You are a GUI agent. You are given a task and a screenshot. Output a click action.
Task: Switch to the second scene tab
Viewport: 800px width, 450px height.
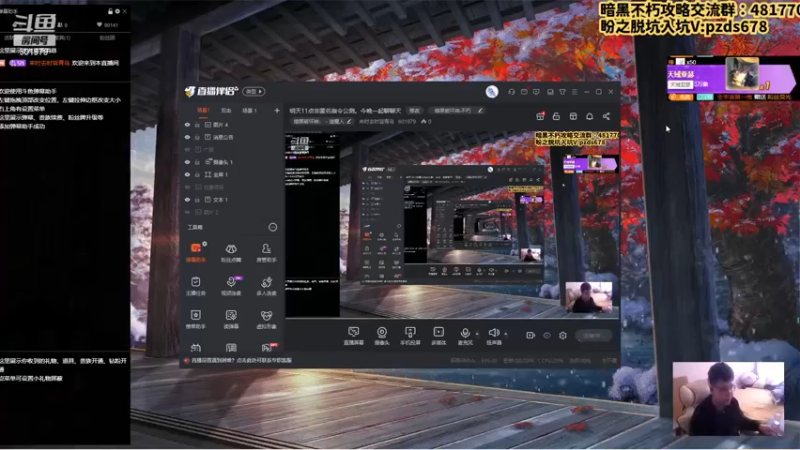point(226,110)
